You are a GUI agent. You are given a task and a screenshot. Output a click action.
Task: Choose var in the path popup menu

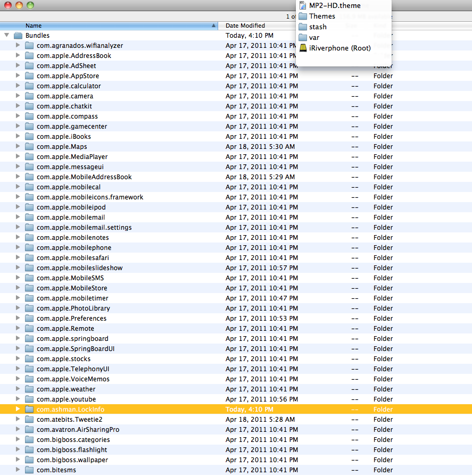pos(343,37)
